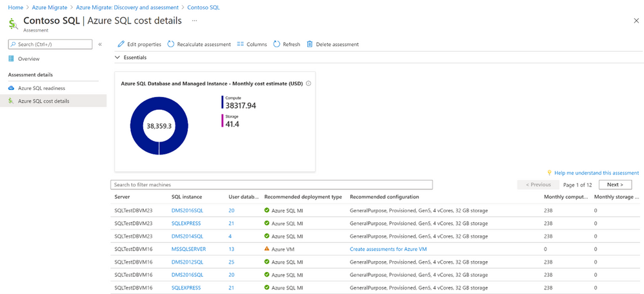Click the Overview building icon in sidebar
The width and height of the screenshot is (644, 294).
click(x=11, y=59)
